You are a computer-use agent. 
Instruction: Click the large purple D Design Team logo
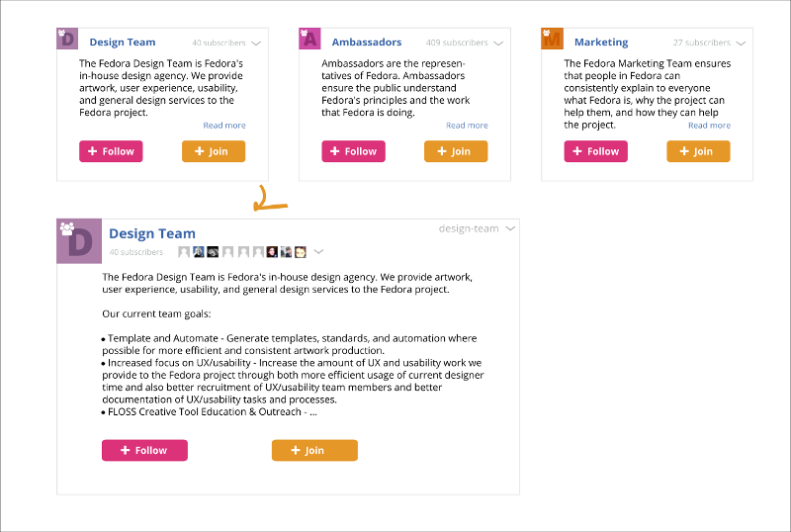pos(79,241)
